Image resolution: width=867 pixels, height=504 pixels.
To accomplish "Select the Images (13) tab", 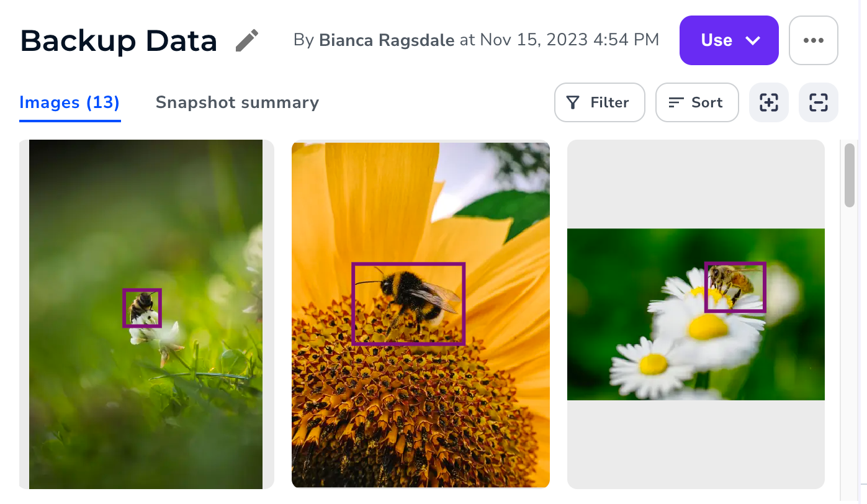I will tap(70, 102).
